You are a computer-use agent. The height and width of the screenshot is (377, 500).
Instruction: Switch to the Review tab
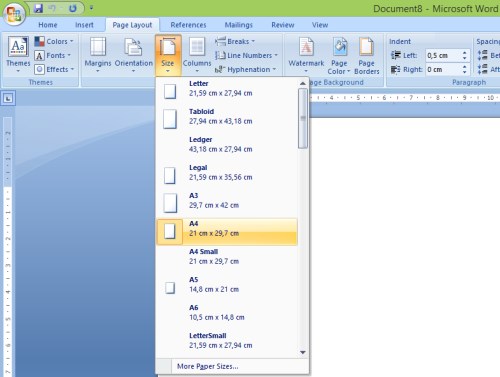pyautogui.click(x=283, y=25)
